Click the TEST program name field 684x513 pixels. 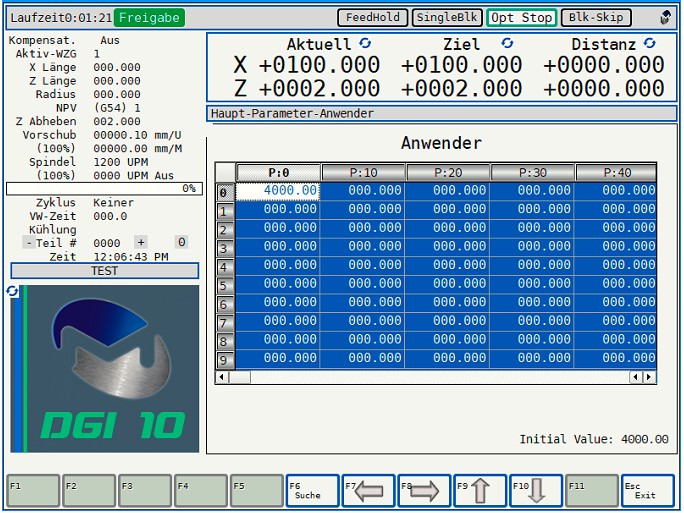coord(105,271)
